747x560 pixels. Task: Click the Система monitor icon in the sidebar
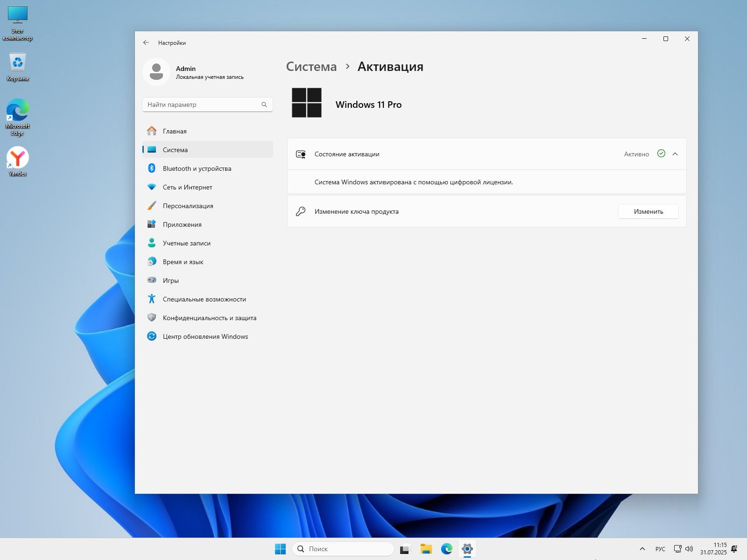(152, 150)
